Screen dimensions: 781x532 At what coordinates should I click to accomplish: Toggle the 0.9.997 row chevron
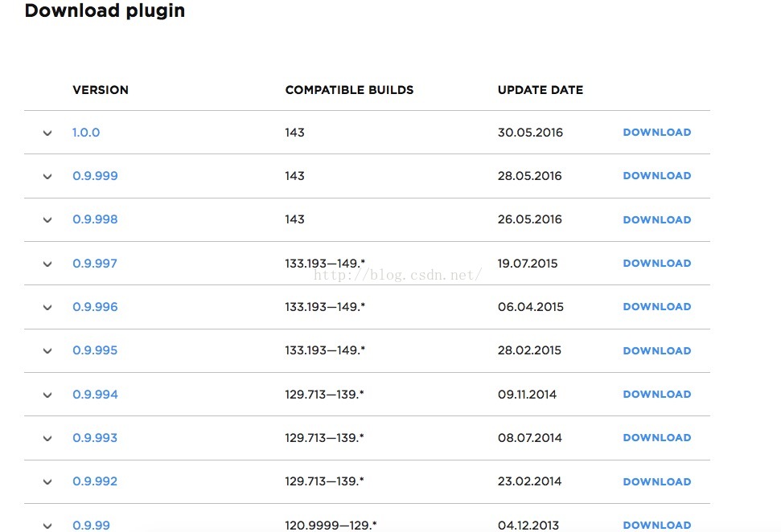click(47, 264)
